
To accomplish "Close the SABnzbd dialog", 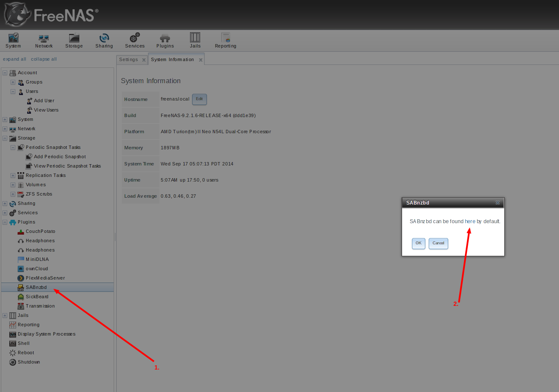I will tap(498, 203).
